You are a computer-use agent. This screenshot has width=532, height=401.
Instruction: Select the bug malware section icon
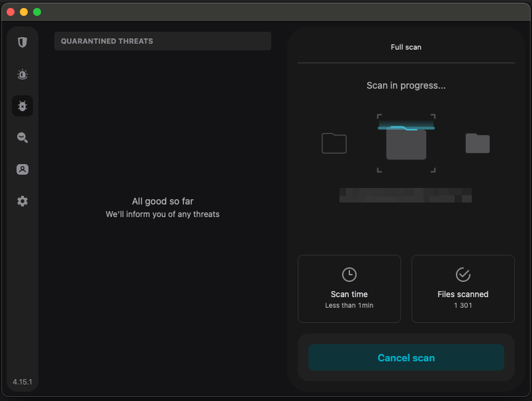coord(22,106)
